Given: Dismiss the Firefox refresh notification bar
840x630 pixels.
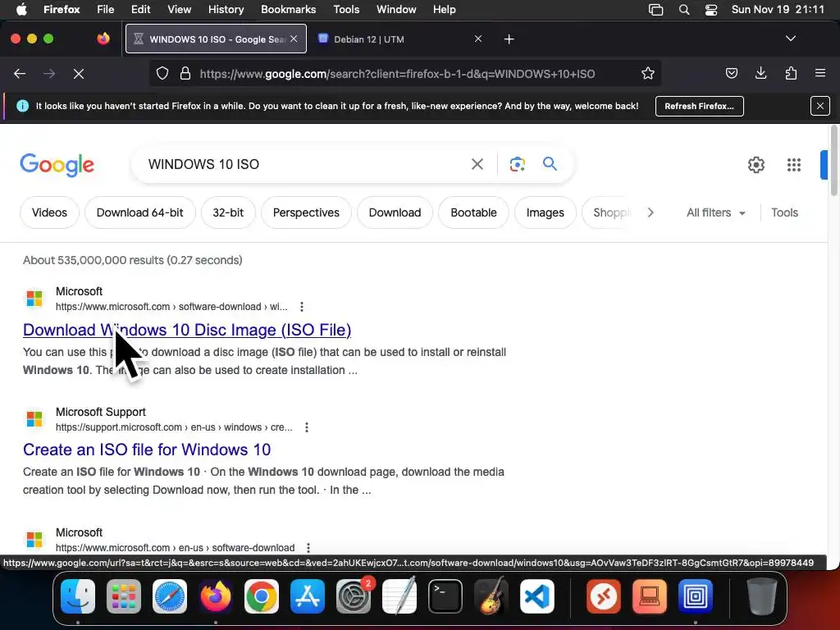Looking at the screenshot, I should click(819, 106).
